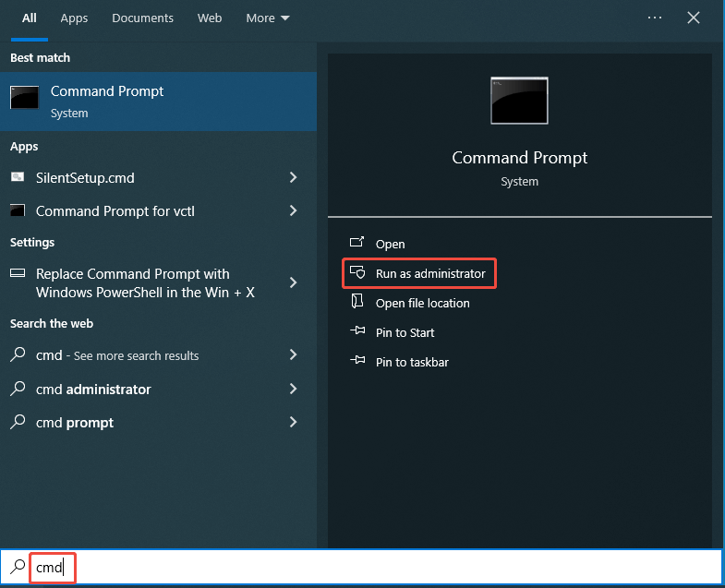Expand arrow for cmd web result
The width and height of the screenshot is (725, 588).
point(293,355)
